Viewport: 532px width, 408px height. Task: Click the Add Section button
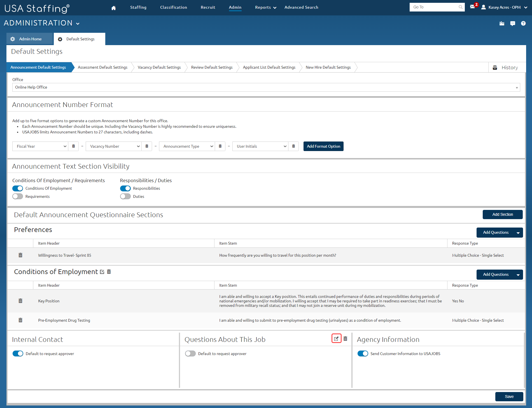503,214
